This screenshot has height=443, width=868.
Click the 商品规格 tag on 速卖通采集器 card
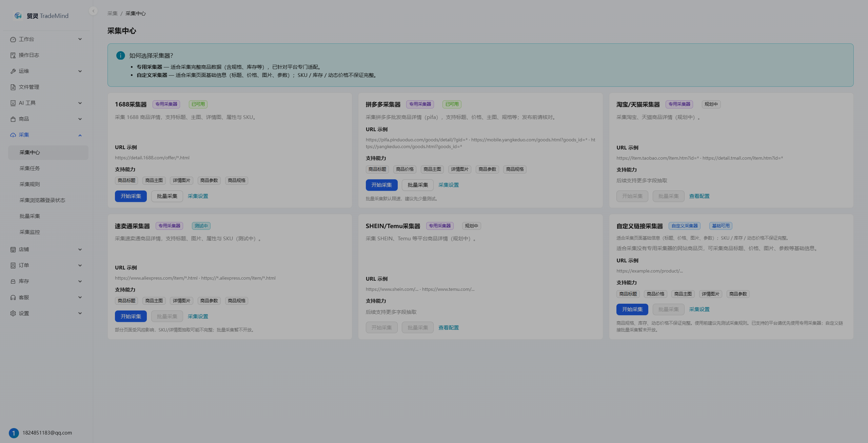tap(237, 301)
